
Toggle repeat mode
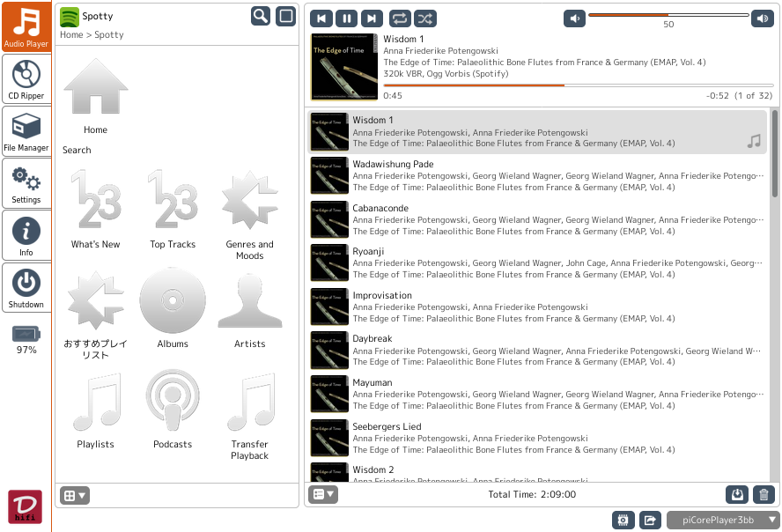coord(400,19)
